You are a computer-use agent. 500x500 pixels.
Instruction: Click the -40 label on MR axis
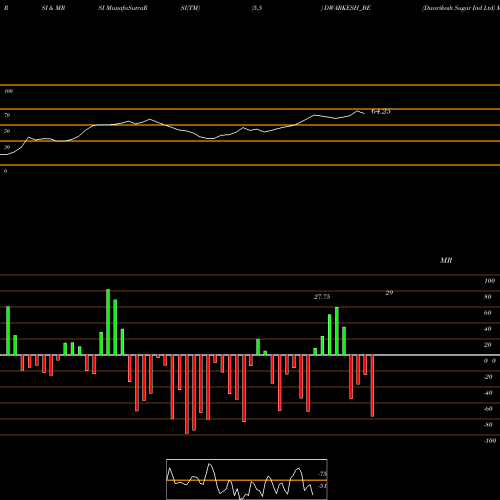(488, 393)
